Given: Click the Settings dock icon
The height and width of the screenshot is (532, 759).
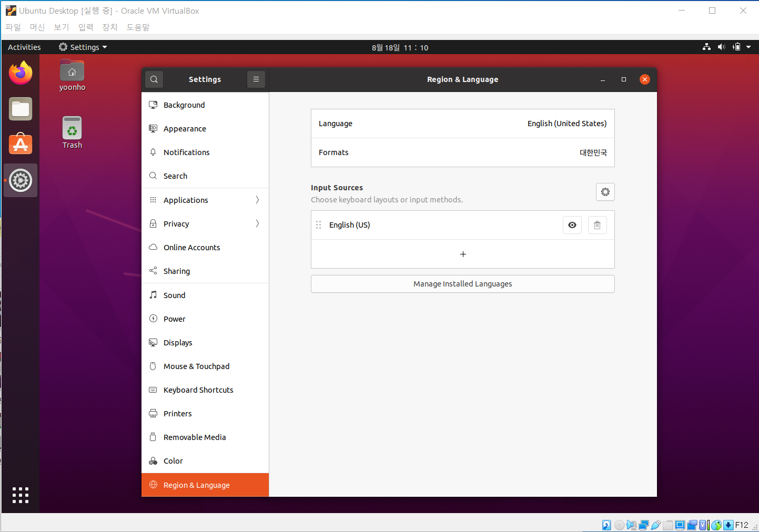Looking at the screenshot, I should 21,180.
